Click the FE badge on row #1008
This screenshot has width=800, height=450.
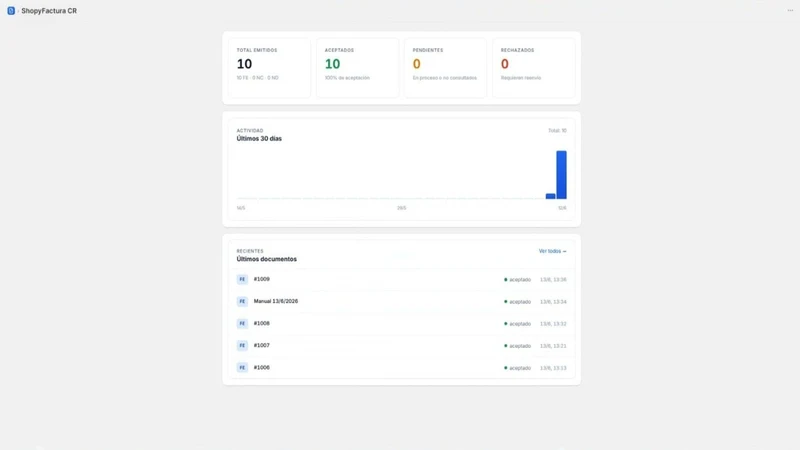(242, 323)
